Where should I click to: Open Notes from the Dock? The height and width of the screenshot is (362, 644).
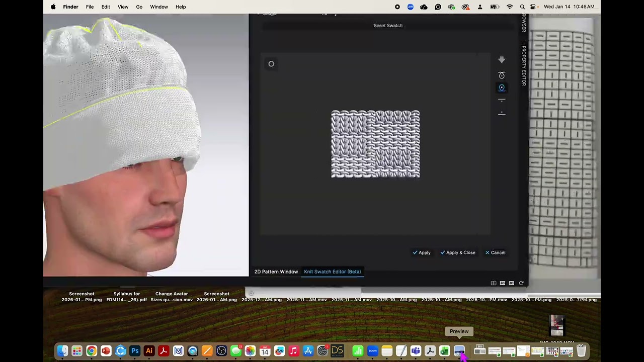(387, 351)
